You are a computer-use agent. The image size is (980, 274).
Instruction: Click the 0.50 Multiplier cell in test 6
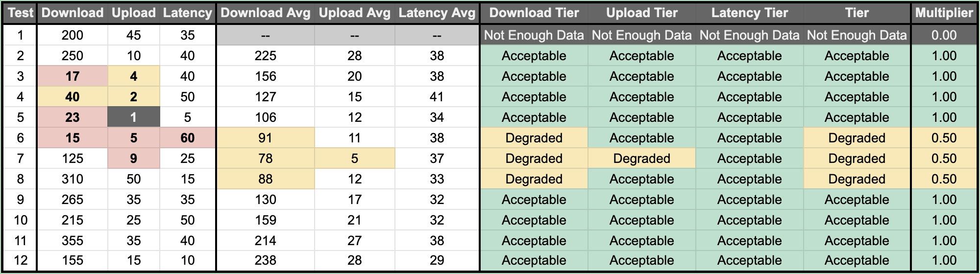coord(944,138)
